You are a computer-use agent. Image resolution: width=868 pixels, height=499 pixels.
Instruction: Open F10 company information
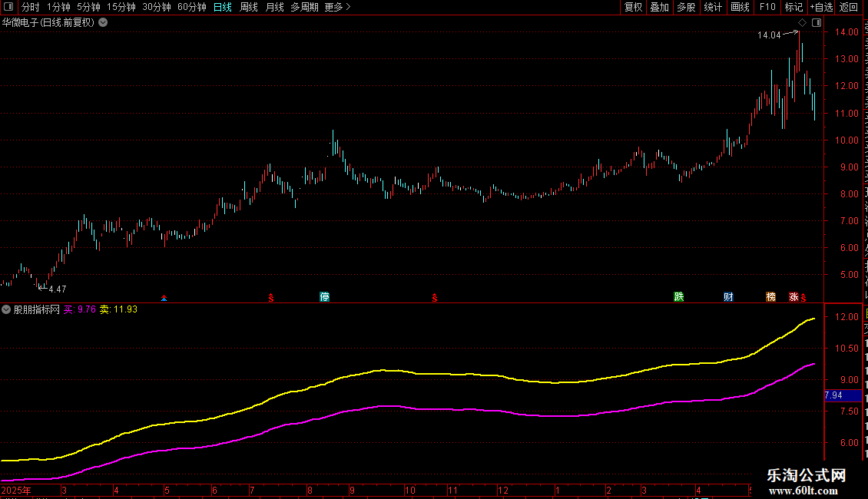click(767, 7)
